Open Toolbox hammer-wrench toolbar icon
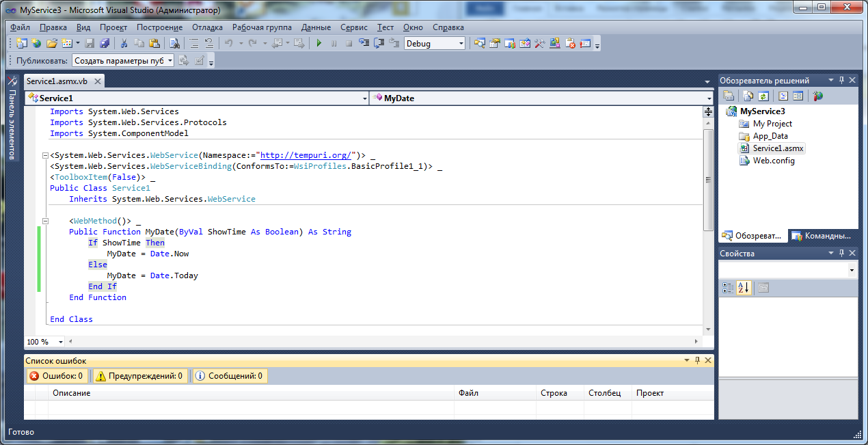868x445 pixels. 540,43
